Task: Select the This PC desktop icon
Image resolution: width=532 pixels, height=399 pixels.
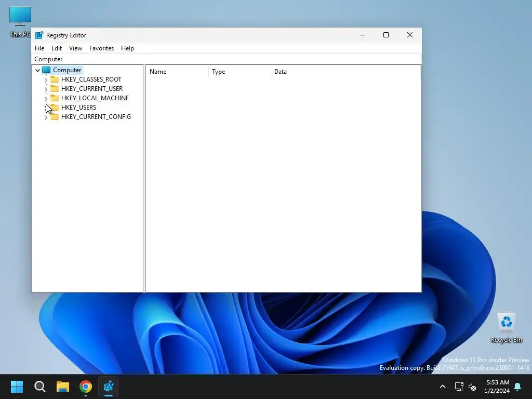Action: [20, 22]
